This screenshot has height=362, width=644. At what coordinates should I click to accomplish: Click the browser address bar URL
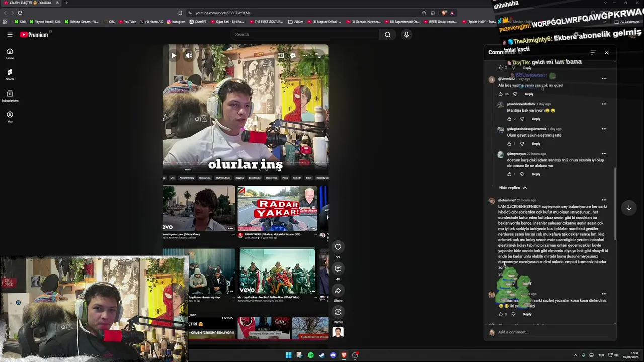[222, 13]
